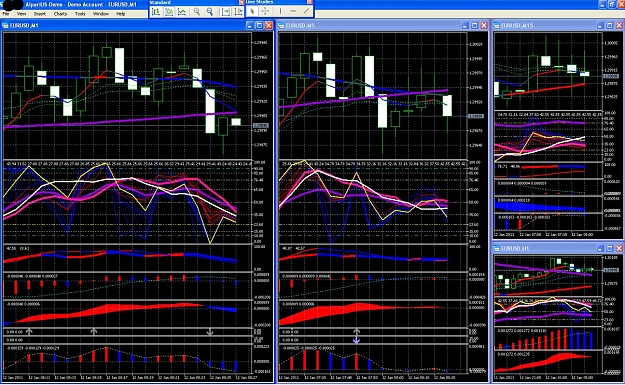Click the Line Studies floating toolbar title
The width and height of the screenshot is (625, 385).
(259, 2)
